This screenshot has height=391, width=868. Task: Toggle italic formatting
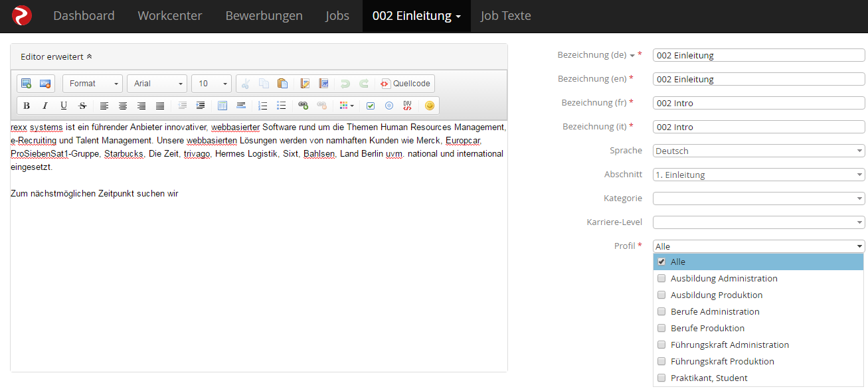click(45, 106)
